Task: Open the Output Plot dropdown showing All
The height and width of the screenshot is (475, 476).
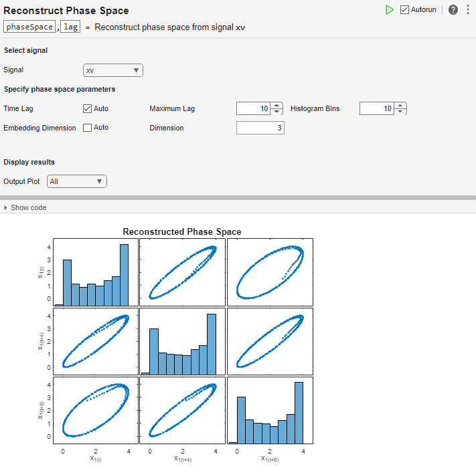Action: (77, 181)
